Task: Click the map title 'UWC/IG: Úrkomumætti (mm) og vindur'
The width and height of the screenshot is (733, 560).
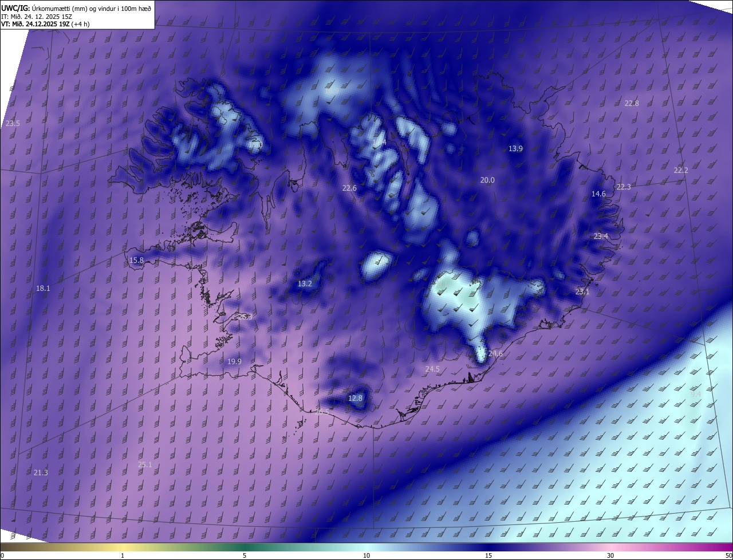Action: pyautogui.click(x=76, y=7)
